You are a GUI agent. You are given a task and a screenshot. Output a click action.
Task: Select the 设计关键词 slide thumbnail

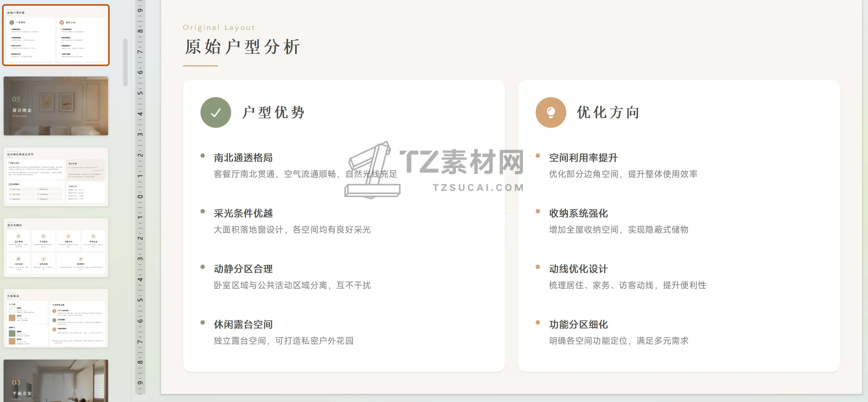pos(56,248)
